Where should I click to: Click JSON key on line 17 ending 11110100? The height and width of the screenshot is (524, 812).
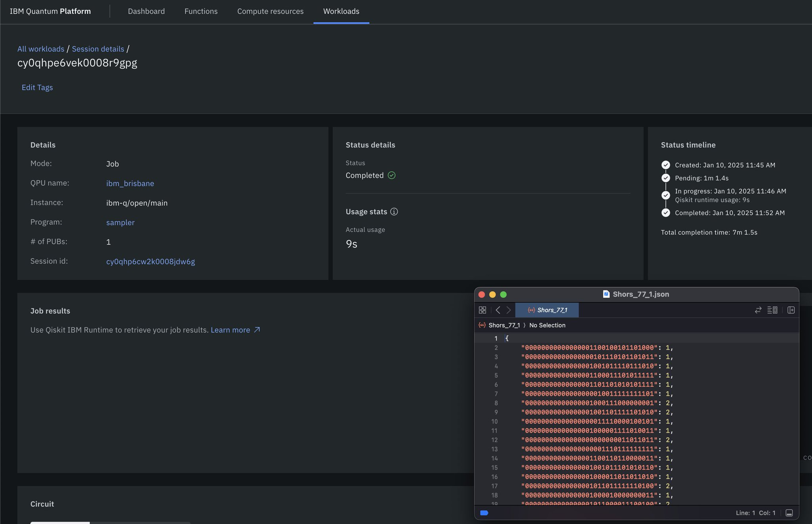tap(590, 486)
